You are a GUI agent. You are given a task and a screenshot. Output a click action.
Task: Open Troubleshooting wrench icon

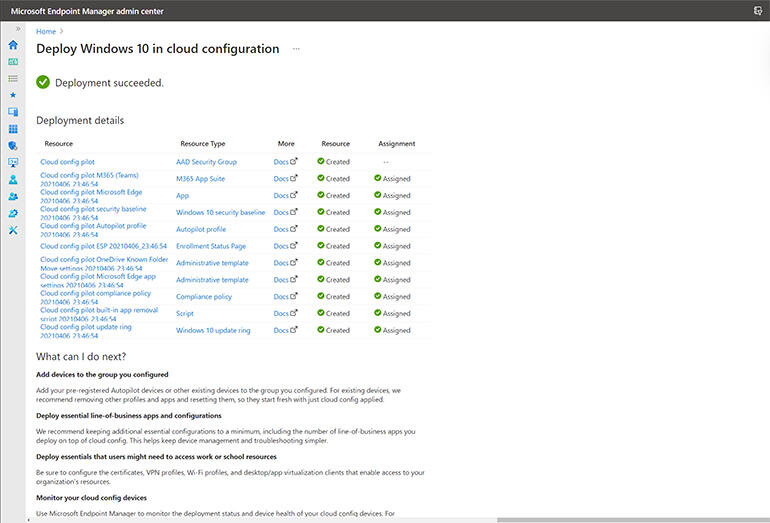point(13,230)
